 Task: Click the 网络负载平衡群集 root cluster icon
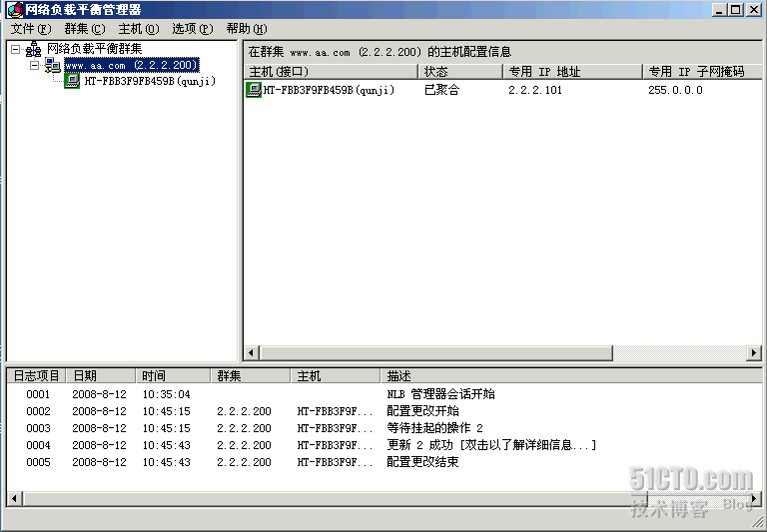point(33,49)
